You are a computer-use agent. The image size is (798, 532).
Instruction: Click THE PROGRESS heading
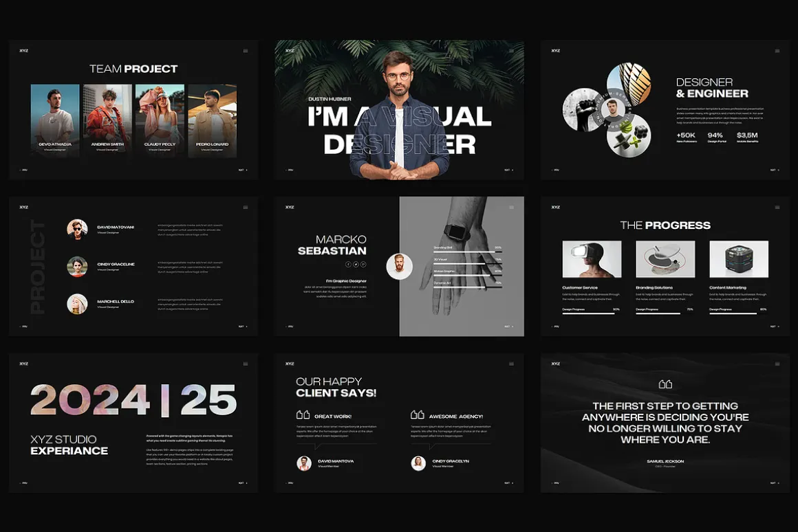pos(665,225)
